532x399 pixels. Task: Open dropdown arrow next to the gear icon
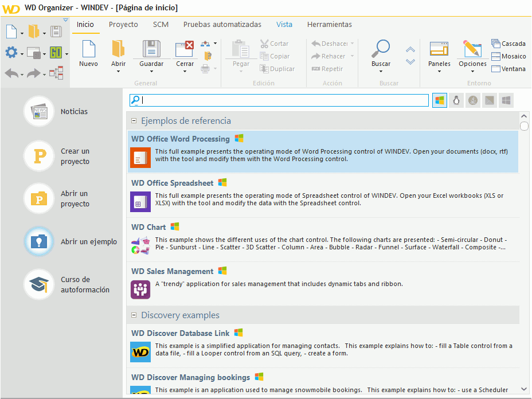(22, 54)
